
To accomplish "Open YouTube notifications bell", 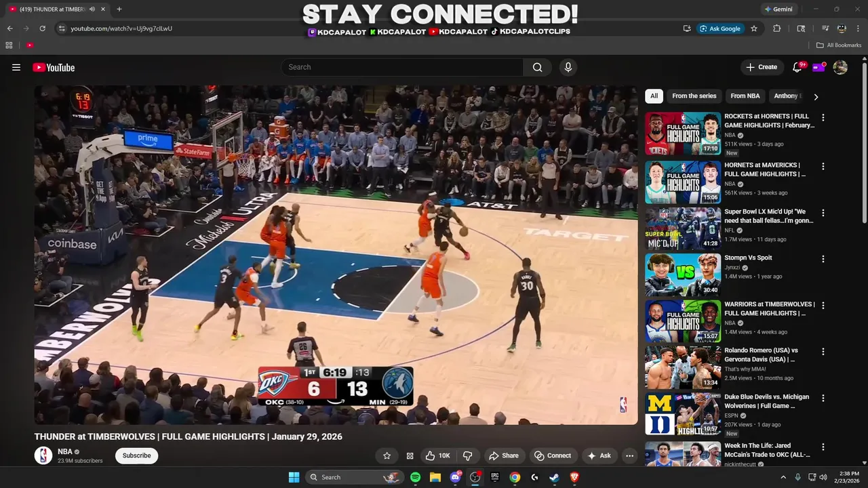I will click(797, 67).
